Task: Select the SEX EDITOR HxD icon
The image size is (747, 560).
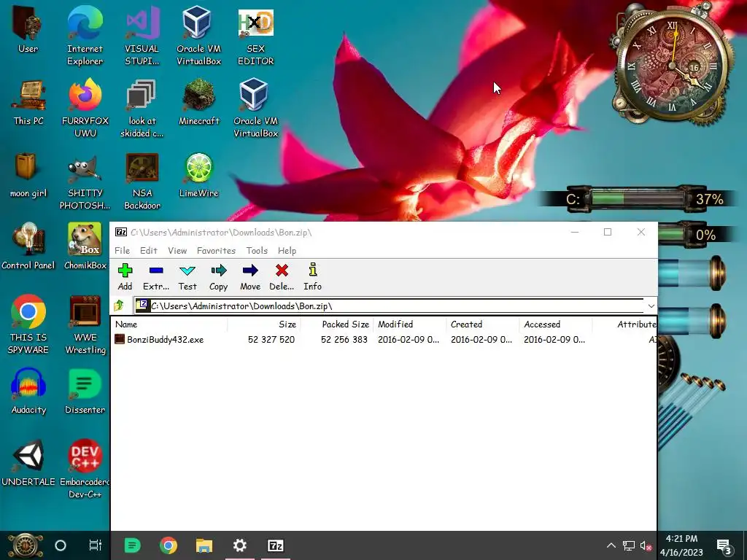Action: click(256, 36)
